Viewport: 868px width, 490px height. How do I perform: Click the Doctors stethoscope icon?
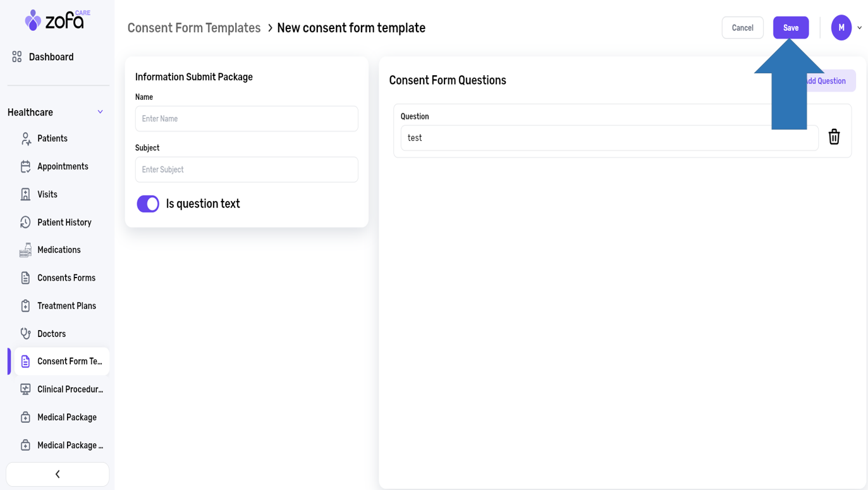click(25, 333)
